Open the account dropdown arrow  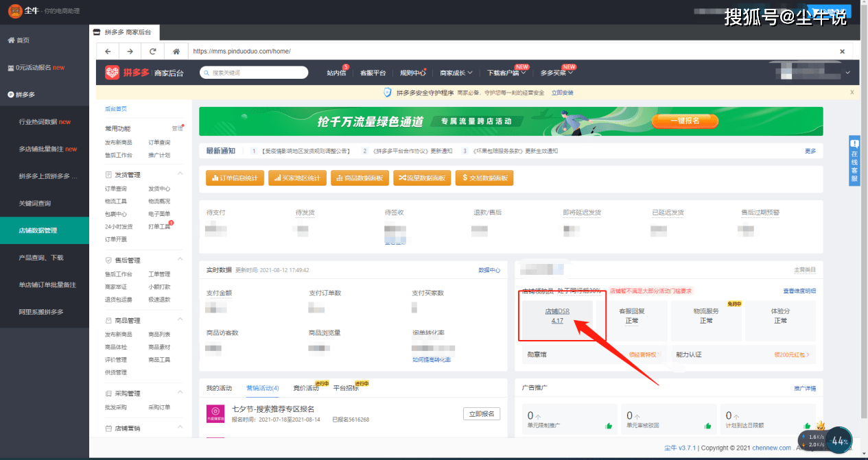pos(848,73)
